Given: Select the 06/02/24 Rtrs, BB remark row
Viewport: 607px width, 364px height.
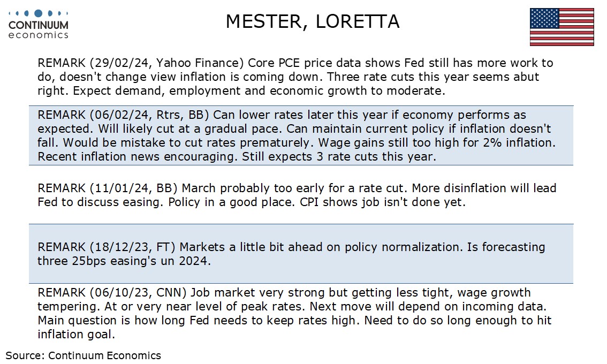Looking at the screenshot, I should (x=301, y=135).
